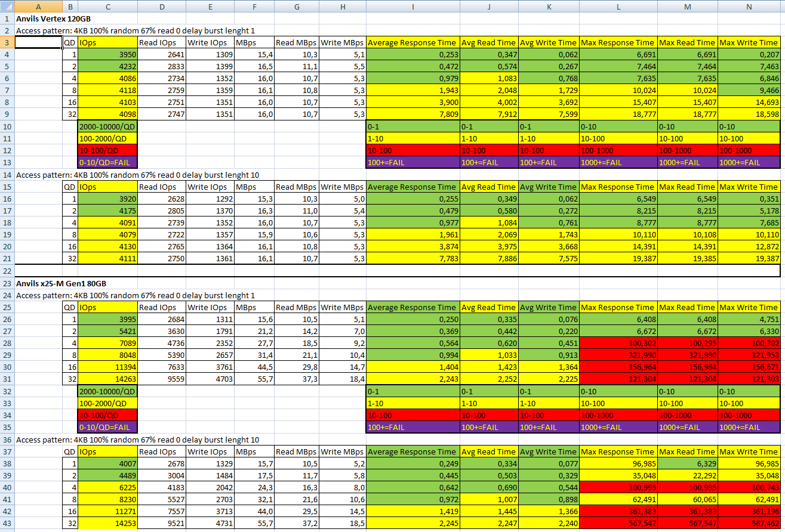This screenshot has width=785, height=532.
Task: Select column header I
Action: (x=412, y=7)
